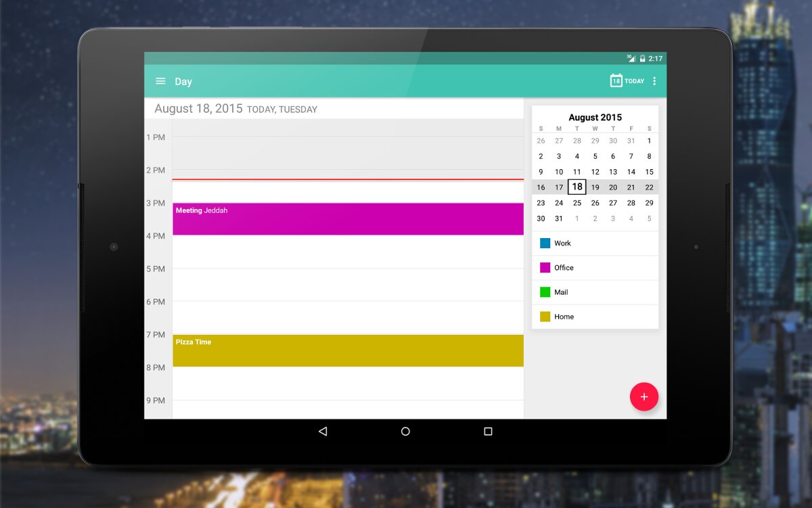Screen dimensions: 812x508
Task: Click the August 2015 month header
Action: click(595, 117)
